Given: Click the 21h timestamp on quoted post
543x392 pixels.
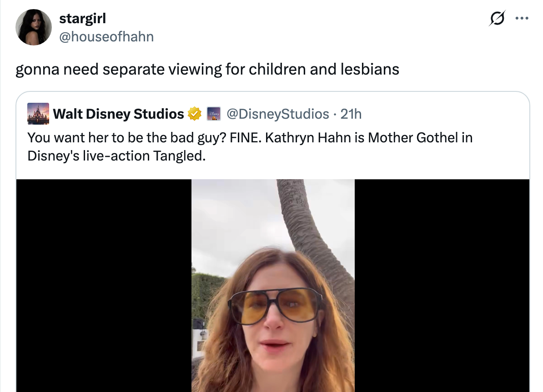Looking at the screenshot, I should pos(351,114).
